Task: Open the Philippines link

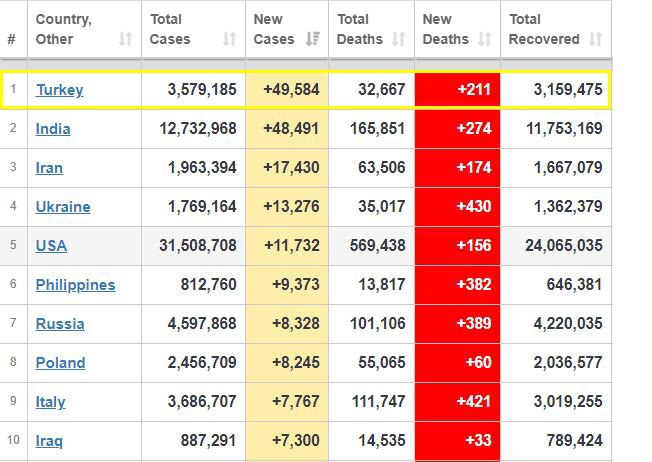Action: coord(75,285)
